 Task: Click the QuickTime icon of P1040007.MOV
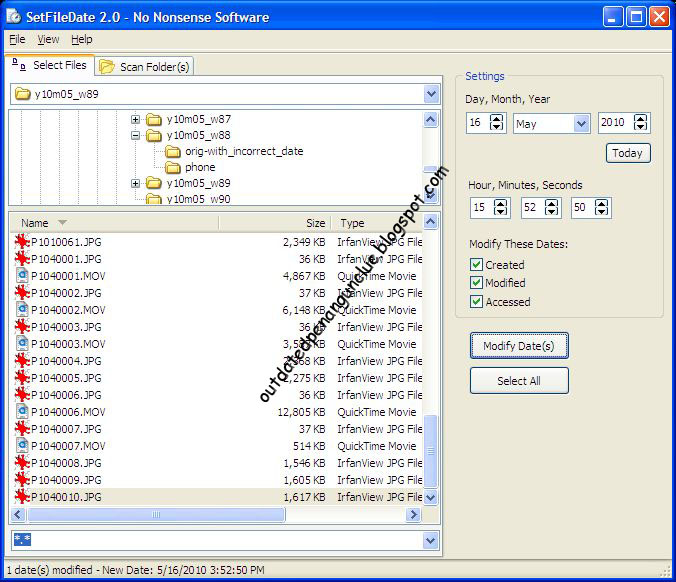click(x=22, y=446)
